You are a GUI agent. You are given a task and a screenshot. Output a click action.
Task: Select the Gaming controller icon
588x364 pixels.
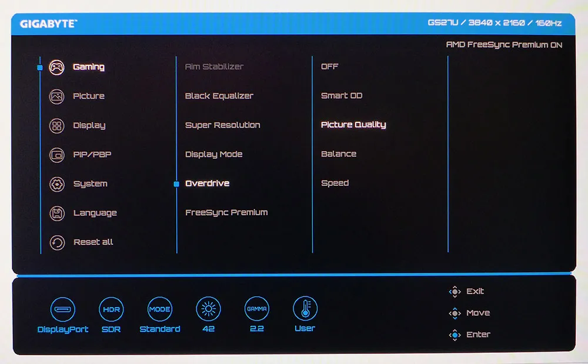click(56, 68)
